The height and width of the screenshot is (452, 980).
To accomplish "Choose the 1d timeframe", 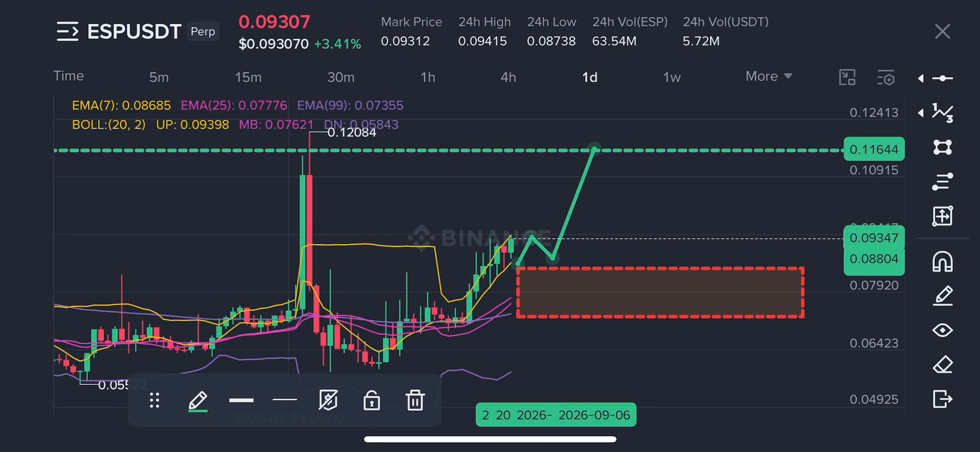I will pos(590,77).
